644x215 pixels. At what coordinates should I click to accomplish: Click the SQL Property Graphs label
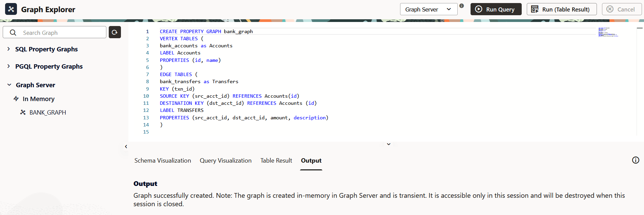pyautogui.click(x=46, y=49)
